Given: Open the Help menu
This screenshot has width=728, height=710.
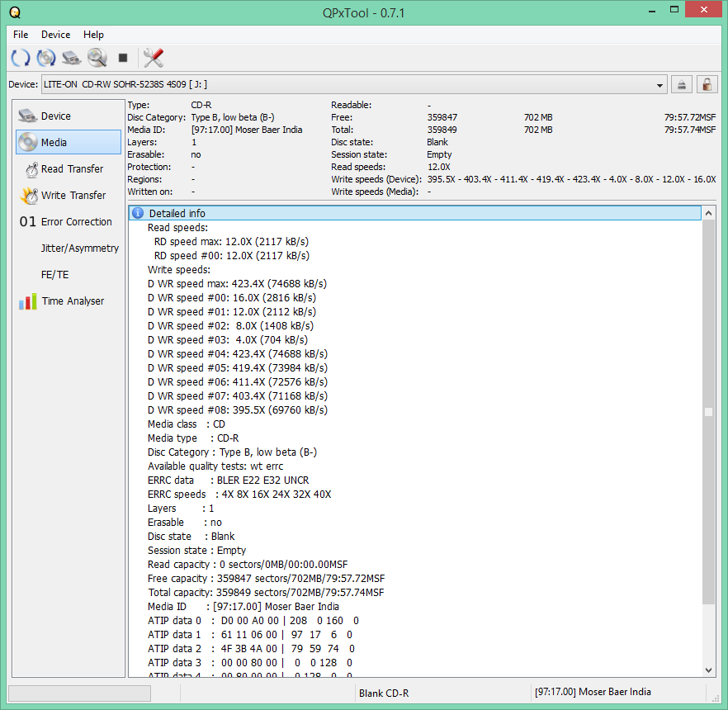Looking at the screenshot, I should coord(93,35).
